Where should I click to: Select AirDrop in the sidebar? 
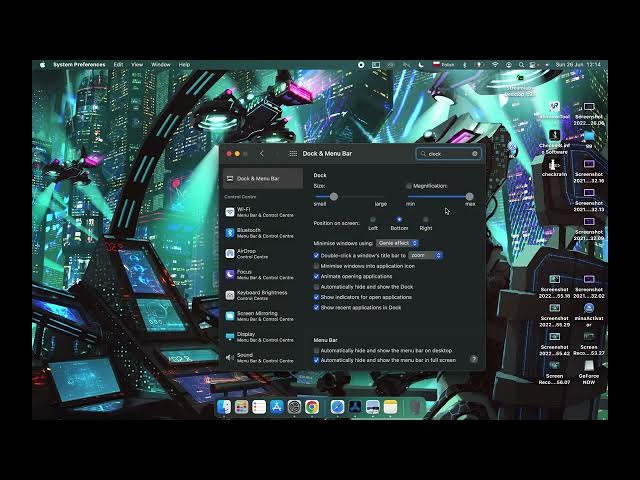coord(263,253)
